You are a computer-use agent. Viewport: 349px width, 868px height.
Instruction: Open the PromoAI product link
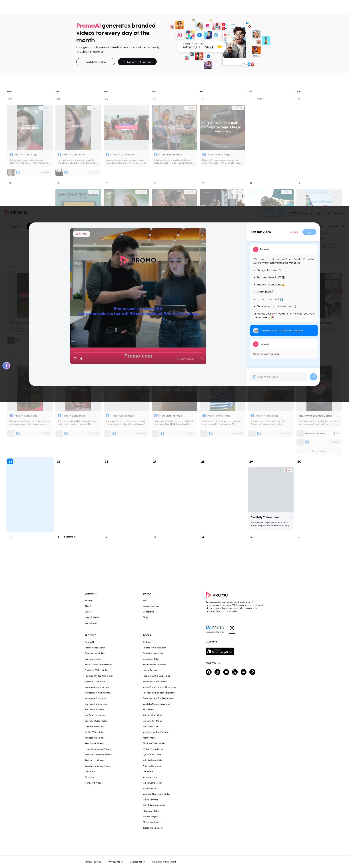point(89,642)
